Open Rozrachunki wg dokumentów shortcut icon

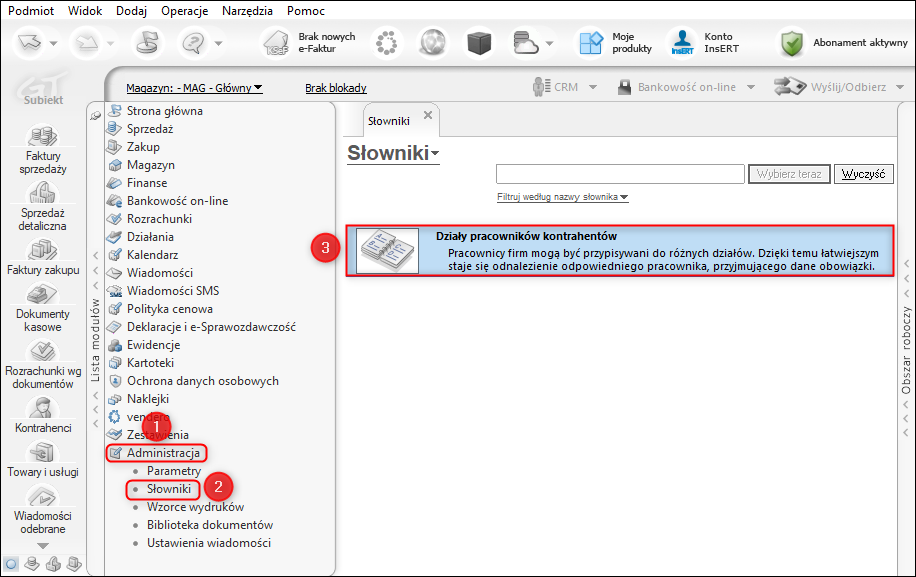[43, 350]
